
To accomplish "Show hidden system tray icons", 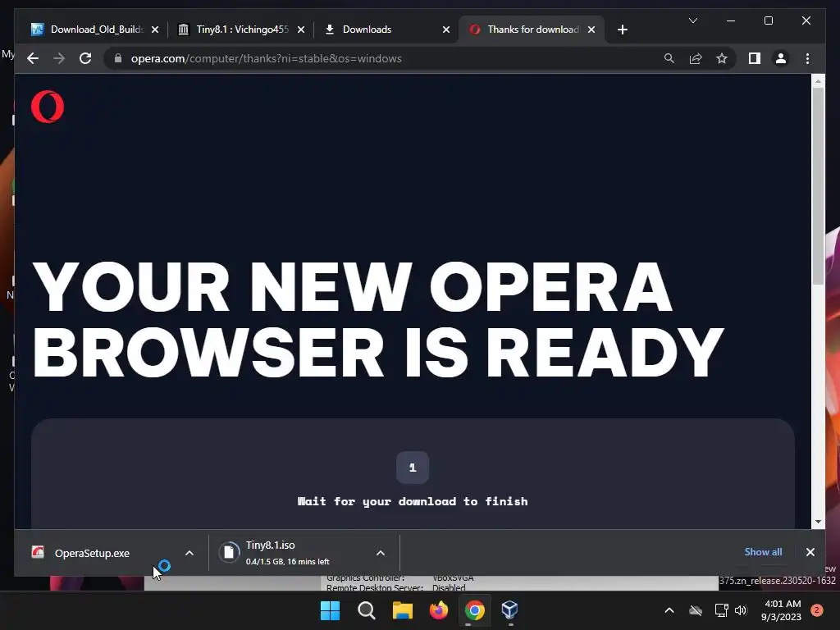I will (669, 610).
